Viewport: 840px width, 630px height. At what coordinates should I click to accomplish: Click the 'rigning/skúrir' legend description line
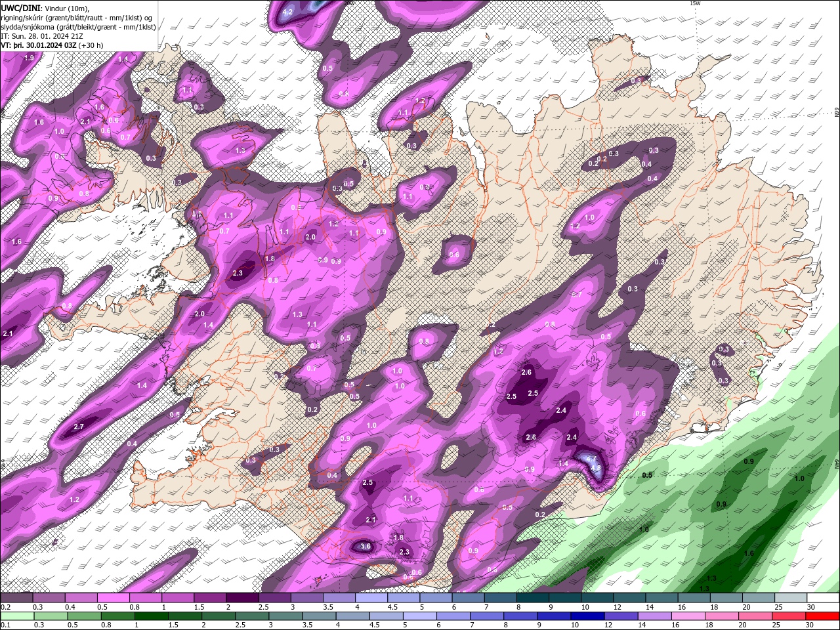point(77,18)
